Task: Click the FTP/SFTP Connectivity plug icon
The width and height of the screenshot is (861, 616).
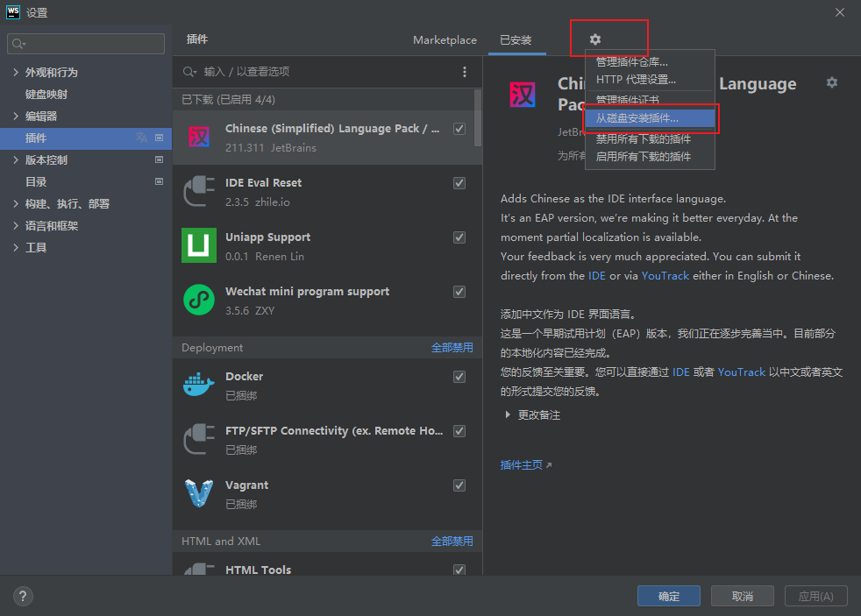Action: click(x=199, y=439)
